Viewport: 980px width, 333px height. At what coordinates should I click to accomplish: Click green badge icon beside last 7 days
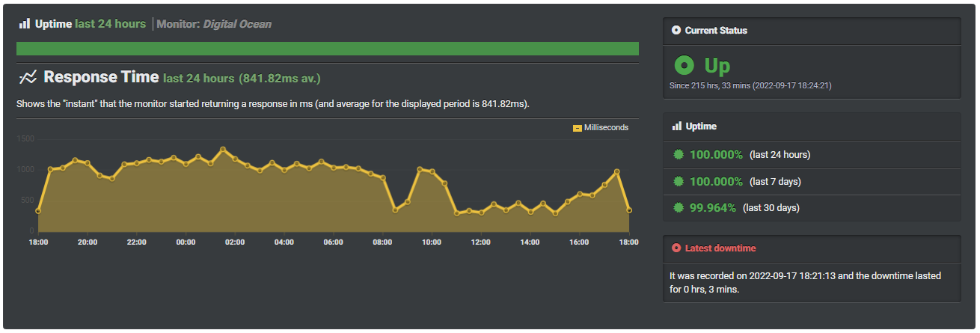pos(679,181)
